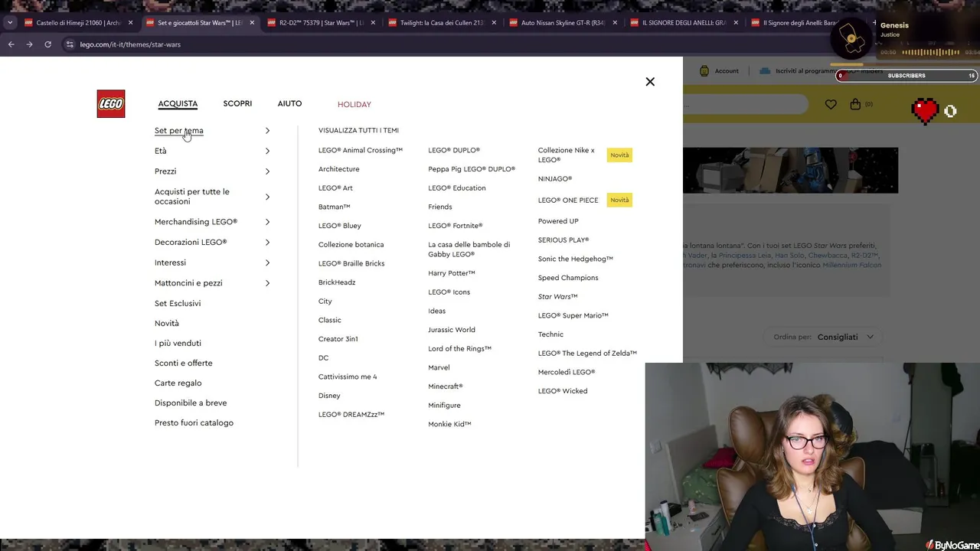Screen dimensions: 980x551
Task: Select LEGO ONE PIECE theme
Action: [568, 201]
